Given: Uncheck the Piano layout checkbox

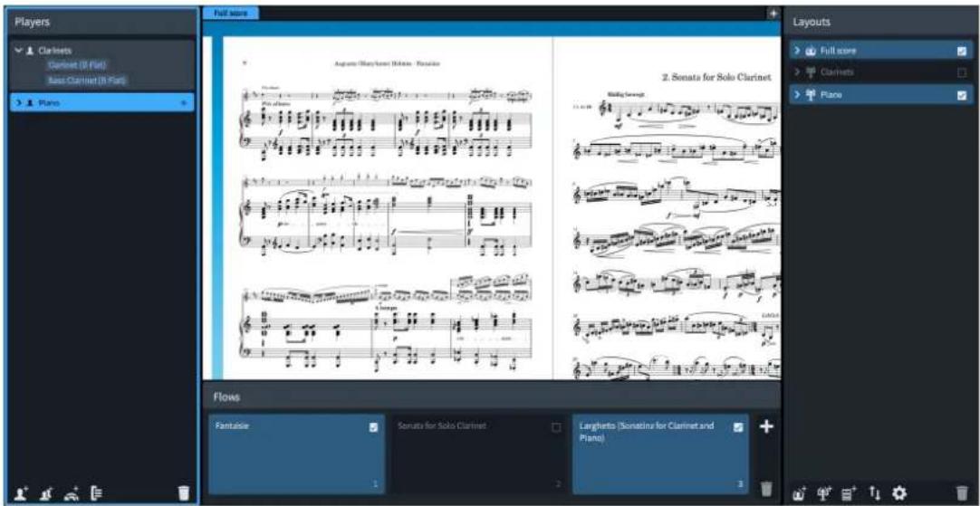Looking at the screenshot, I should (x=962, y=95).
